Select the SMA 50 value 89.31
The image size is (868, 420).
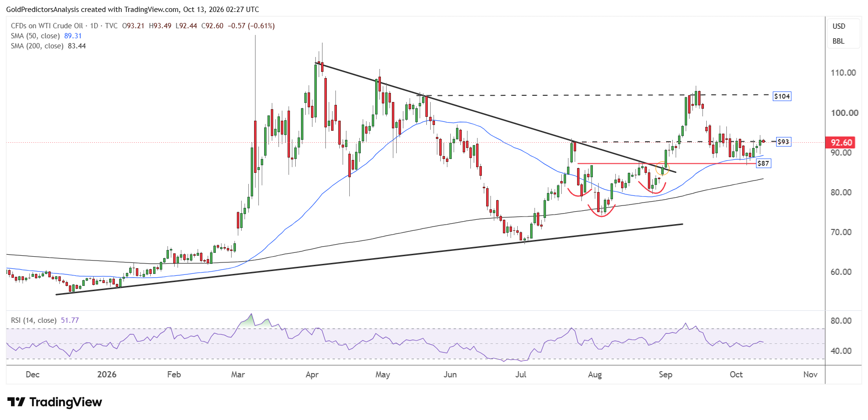tap(73, 36)
